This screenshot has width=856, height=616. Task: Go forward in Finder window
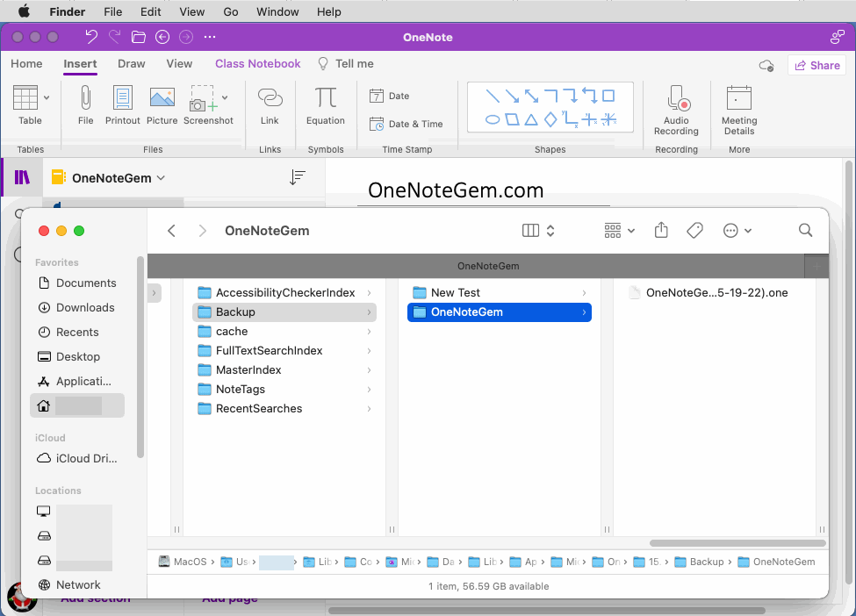(203, 231)
